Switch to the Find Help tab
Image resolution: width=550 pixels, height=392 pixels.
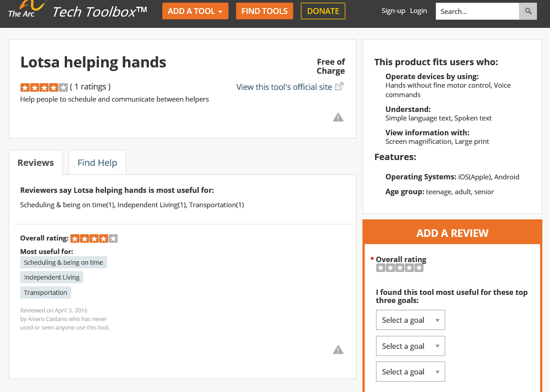pos(97,162)
